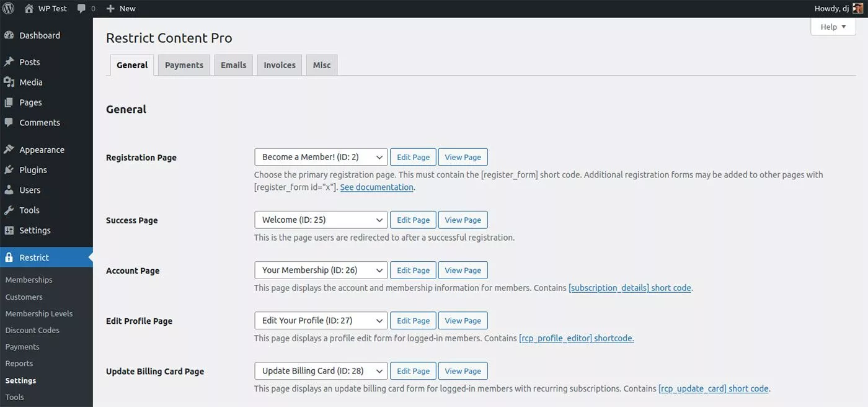868x407 pixels.
Task: Open the Media library icon
Action: tap(9, 82)
